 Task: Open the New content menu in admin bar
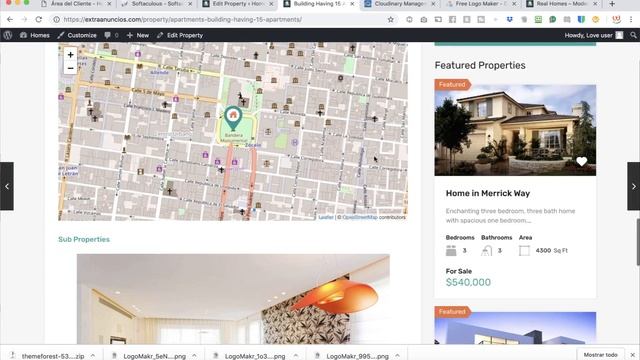[138, 36]
